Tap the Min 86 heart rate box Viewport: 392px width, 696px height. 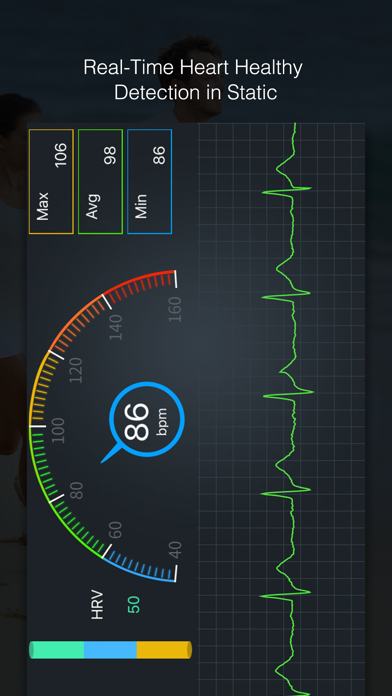[150, 182]
